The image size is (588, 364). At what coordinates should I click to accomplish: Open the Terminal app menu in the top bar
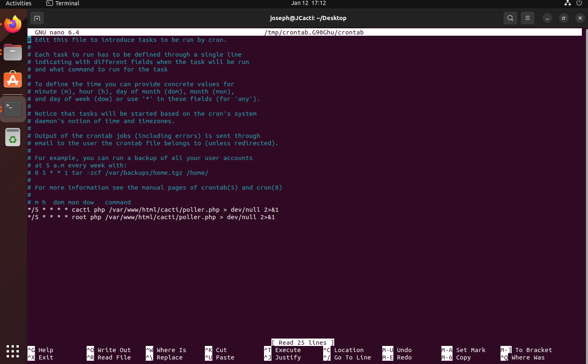tap(63, 3)
